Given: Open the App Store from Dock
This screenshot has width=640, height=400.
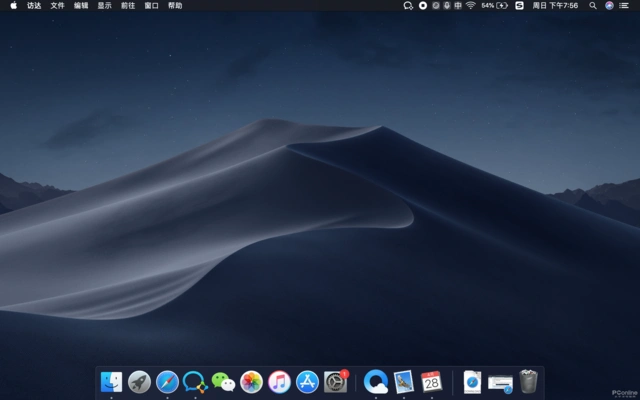Looking at the screenshot, I should tap(307, 381).
